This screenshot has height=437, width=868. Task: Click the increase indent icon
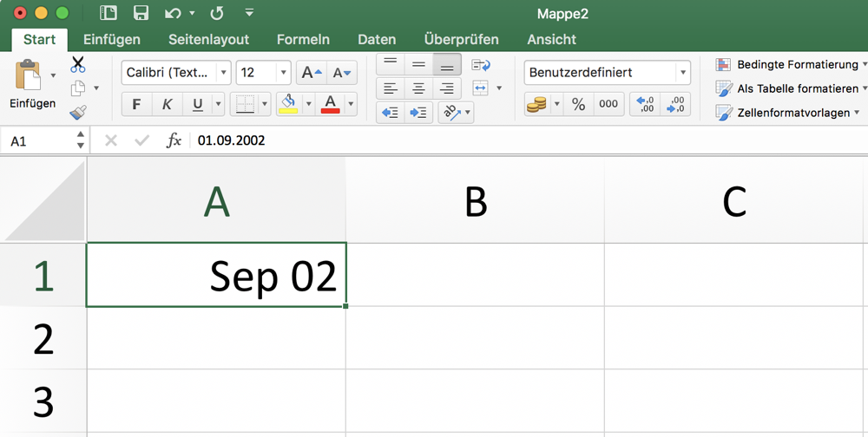pyautogui.click(x=418, y=113)
